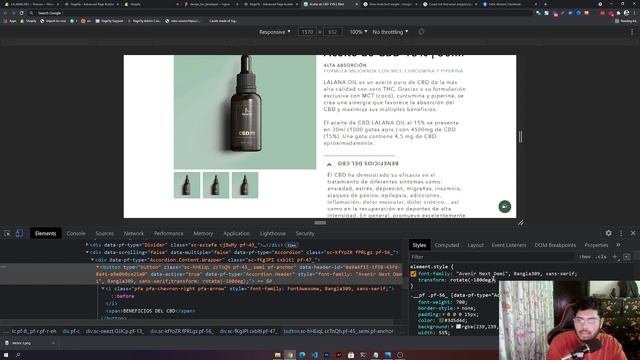The image size is (640, 360).
Task: Click the rotate(-180deg) transform value
Action: pos(472,280)
